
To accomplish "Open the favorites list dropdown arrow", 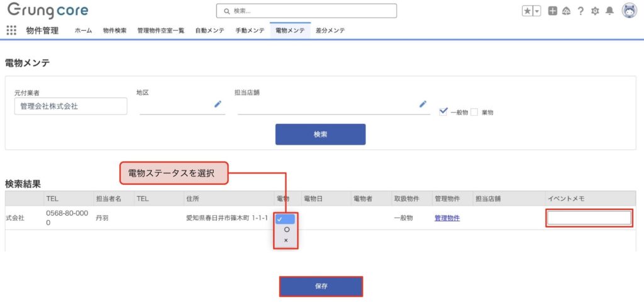I will click(537, 11).
